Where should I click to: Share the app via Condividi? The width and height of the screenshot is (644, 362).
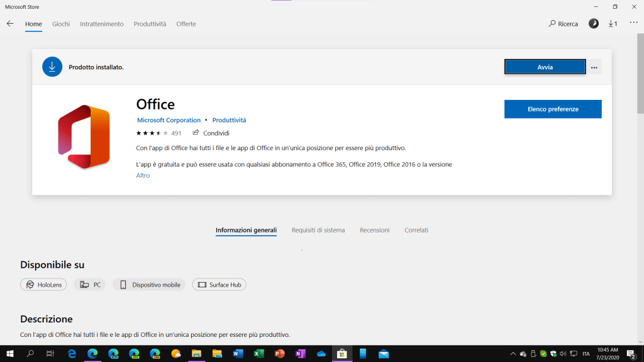coord(211,133)
